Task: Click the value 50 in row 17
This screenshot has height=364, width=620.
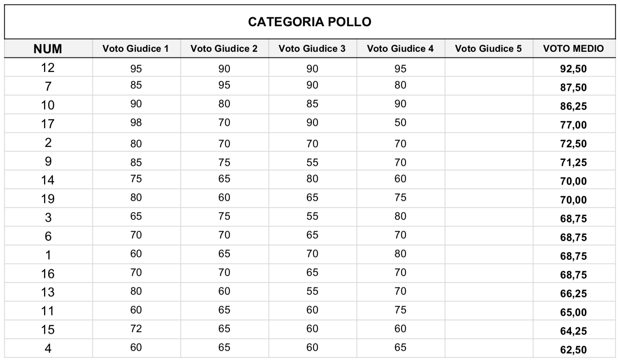Action: click(x=400, y=123)
